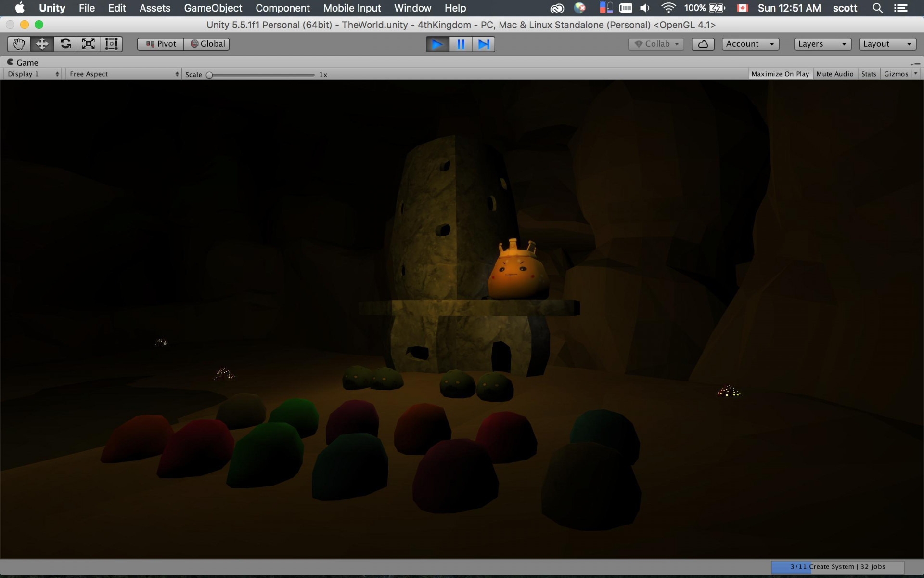
Task: Select the Move tool
Action: [42, 44]
